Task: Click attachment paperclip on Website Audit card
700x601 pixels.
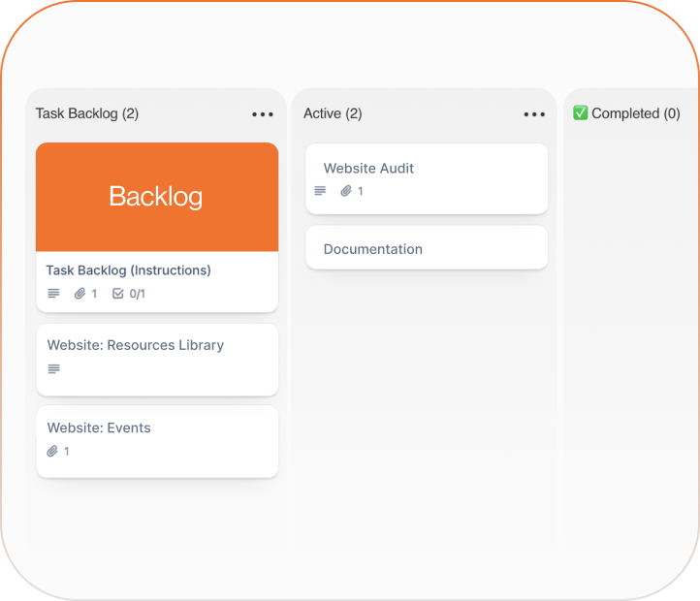Action: click(346, 191)
